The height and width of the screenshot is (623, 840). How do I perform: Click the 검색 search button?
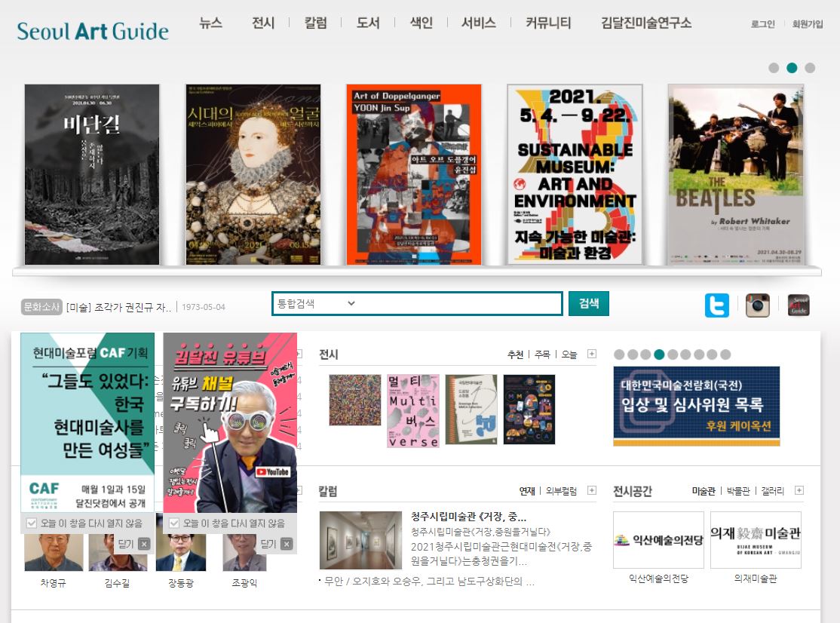click(589, 304)
